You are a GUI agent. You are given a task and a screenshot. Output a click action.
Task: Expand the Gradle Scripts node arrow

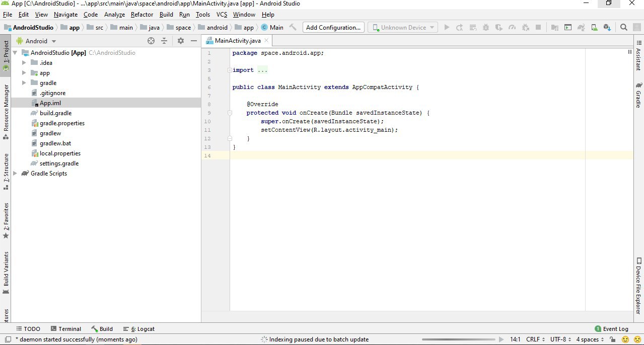click(15, 174)
